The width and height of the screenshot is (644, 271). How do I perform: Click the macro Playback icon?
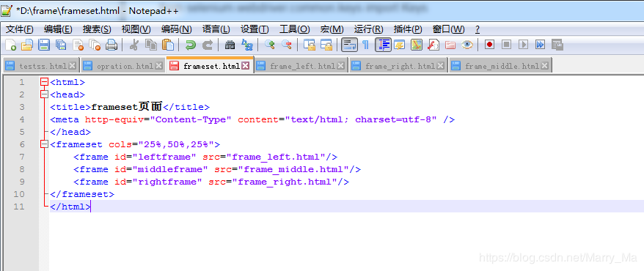coord(523,45)
